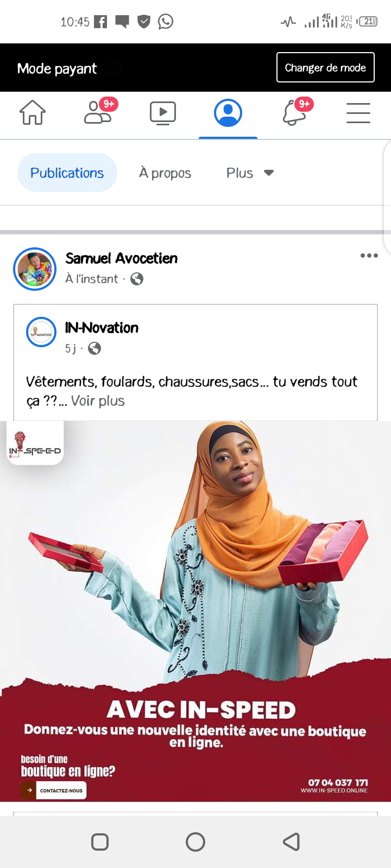Image resolution: width=391 pixels, height=868 pixels.
Task: Open the Friends requests icon
Action: point(100,112)
